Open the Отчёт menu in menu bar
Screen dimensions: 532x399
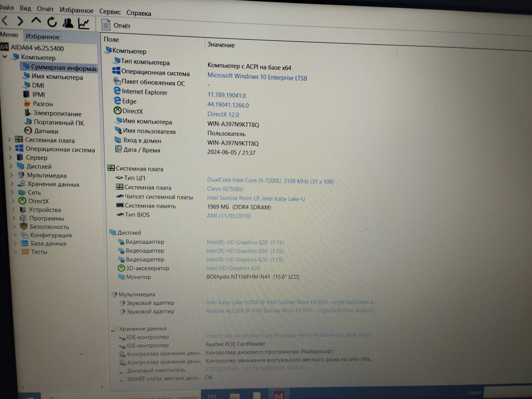tap(45, 9)
